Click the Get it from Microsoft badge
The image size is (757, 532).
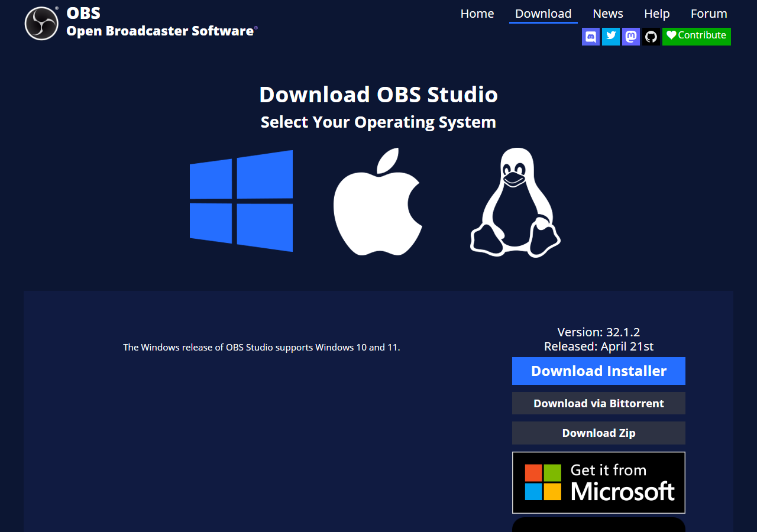point(599,483)
